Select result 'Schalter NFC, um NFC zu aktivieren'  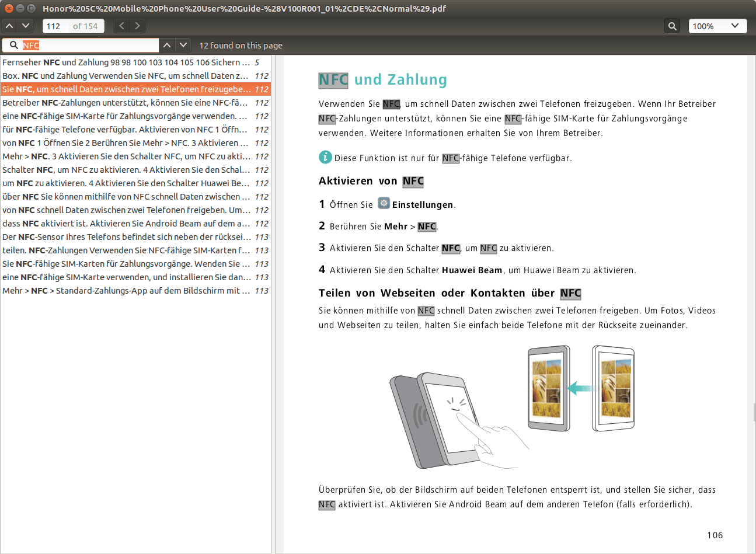point(135,170)
